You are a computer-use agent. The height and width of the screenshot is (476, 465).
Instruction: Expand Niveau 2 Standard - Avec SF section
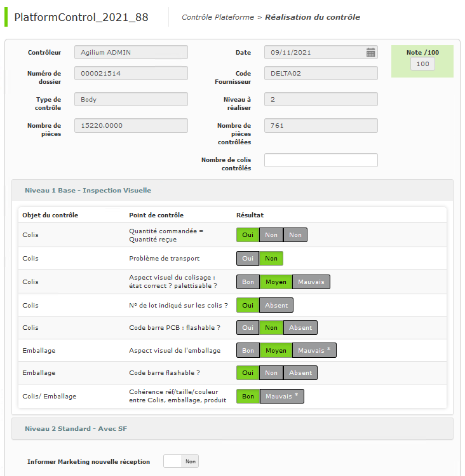[x=232, y=428]
